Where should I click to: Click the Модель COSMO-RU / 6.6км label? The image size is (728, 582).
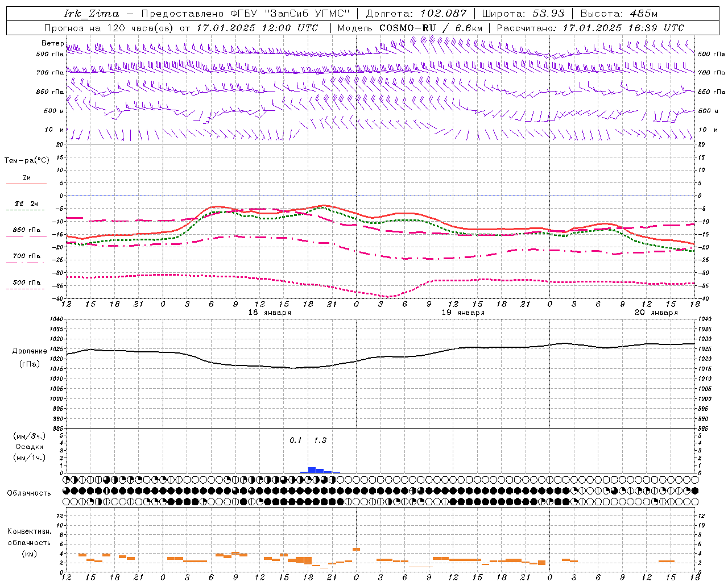click(410, 28)
